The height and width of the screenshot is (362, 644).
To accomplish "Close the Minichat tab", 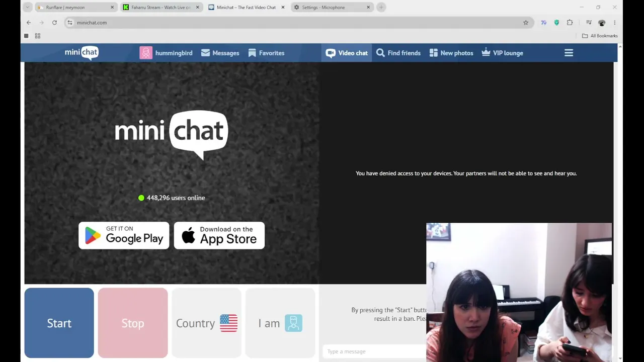I will tap(283, 7).
